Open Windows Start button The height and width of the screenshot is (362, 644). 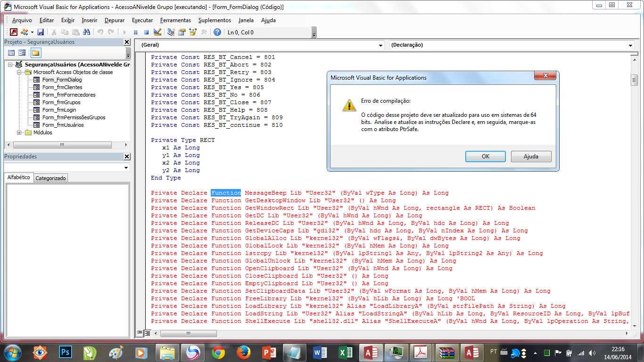tap(12, 352)
